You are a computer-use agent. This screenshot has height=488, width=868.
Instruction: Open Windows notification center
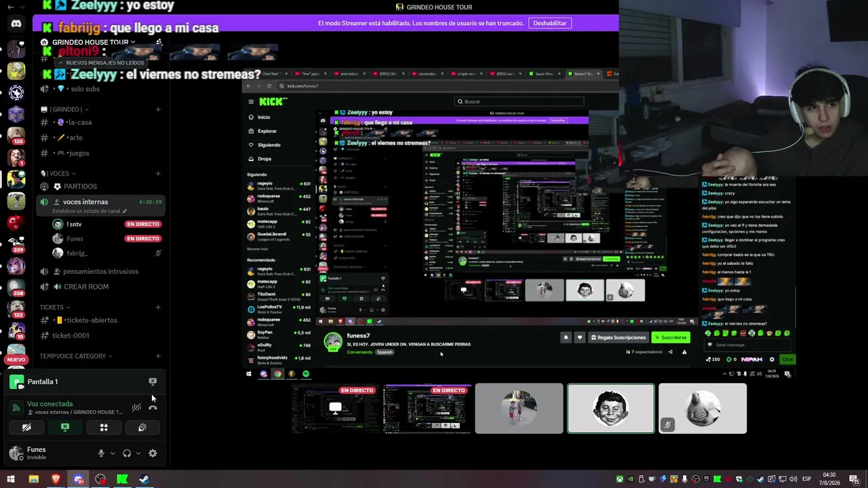click(853, 479)
